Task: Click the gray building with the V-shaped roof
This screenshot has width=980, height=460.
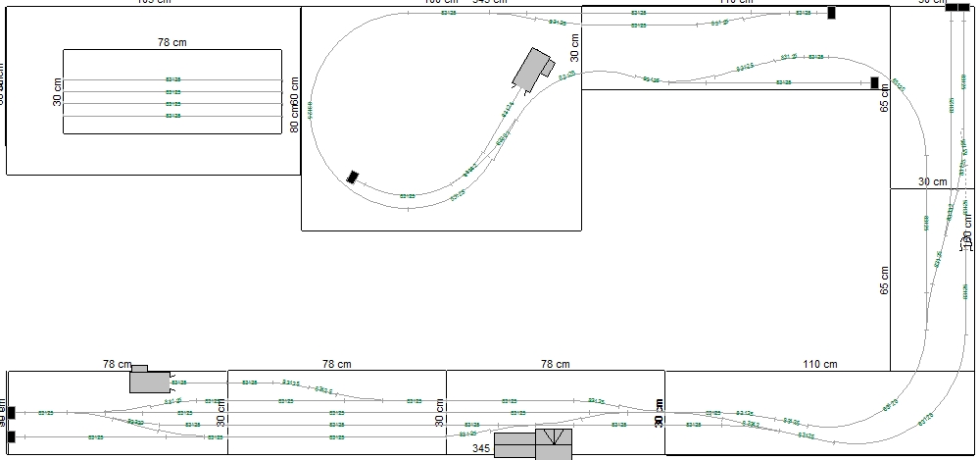Action: tap(554, 443)
